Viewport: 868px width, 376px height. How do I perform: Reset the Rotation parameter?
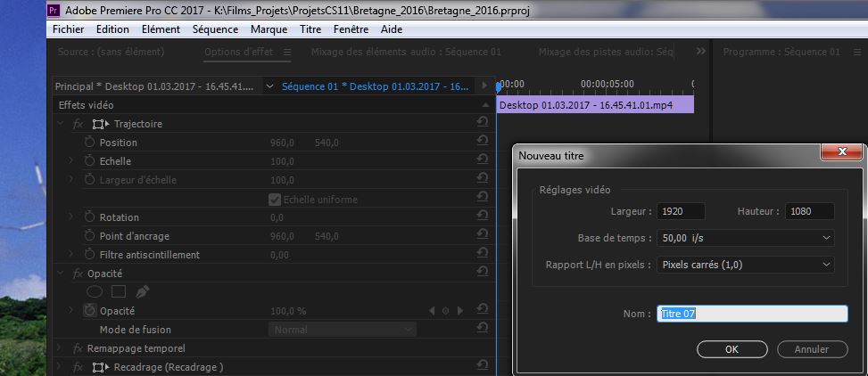(x=482, y=216)
